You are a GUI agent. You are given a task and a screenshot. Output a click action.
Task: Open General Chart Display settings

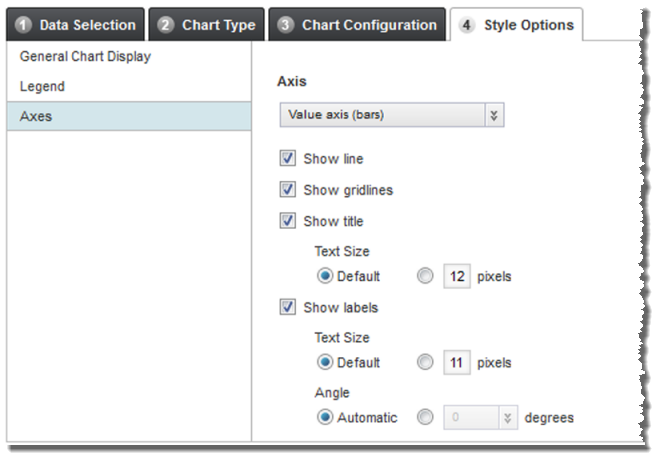coord(85,57)
